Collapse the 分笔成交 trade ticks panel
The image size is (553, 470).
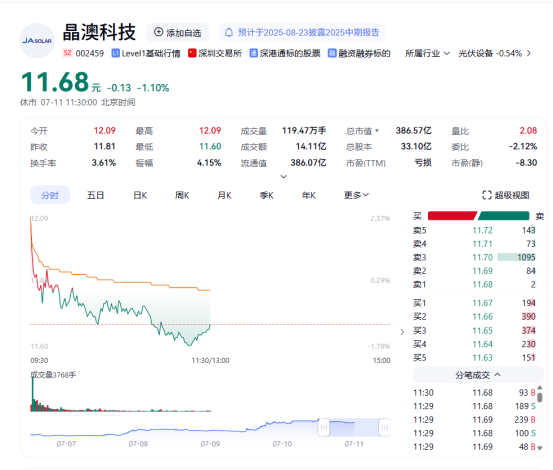pos(478,375)
